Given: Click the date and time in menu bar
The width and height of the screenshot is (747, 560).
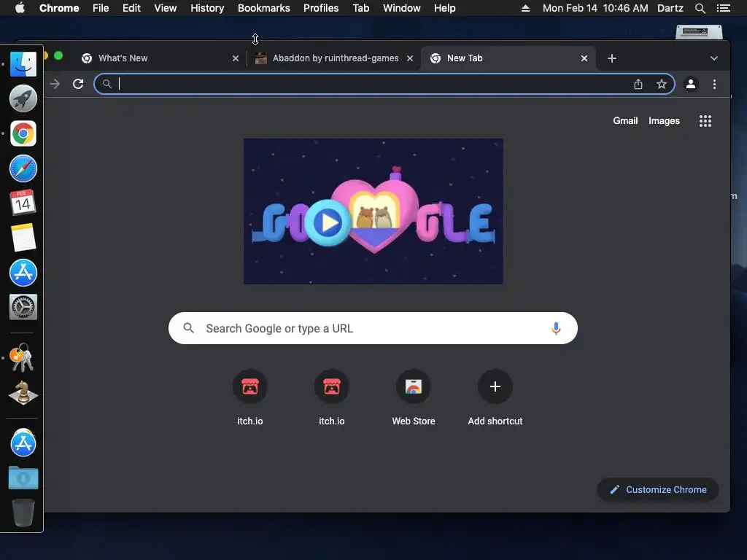Looking at the screenshot, I should click(x=595, y=8).
